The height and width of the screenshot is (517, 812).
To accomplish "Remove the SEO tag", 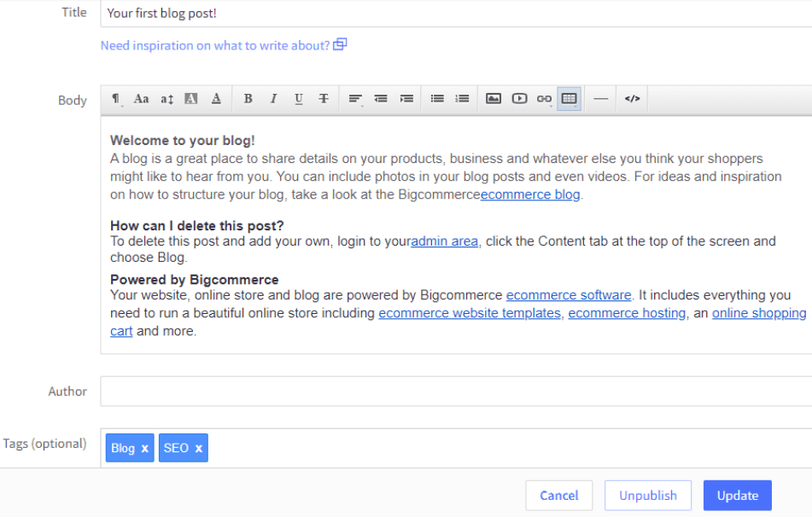I will pos(199,449).
